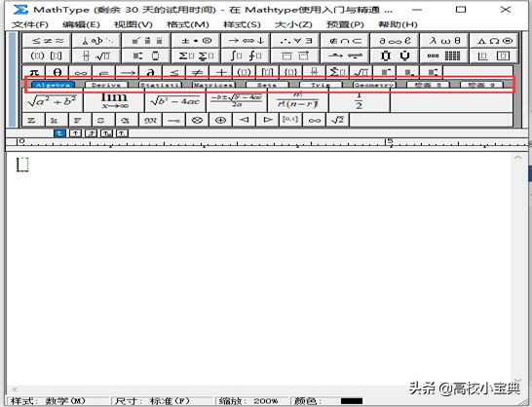Insert the n!/r!(n−r)! combination expression
The image size is (532, 407).
[298, 101]
